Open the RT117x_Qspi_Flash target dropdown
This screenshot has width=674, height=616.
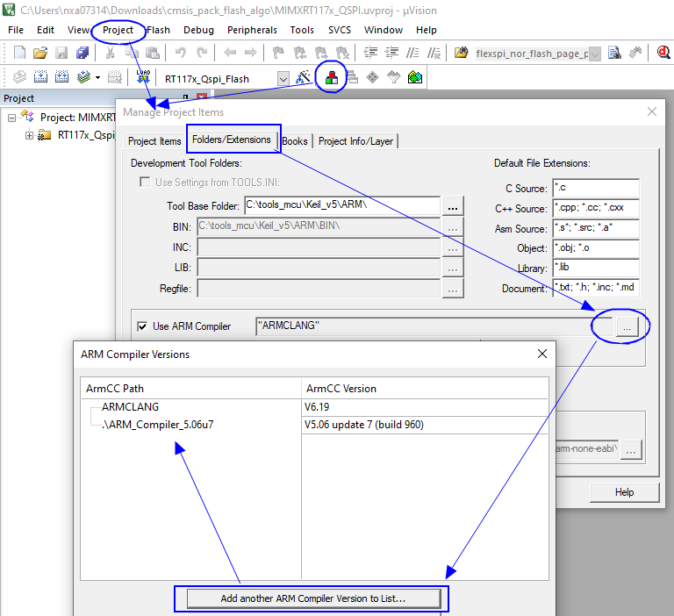[283, 79]
